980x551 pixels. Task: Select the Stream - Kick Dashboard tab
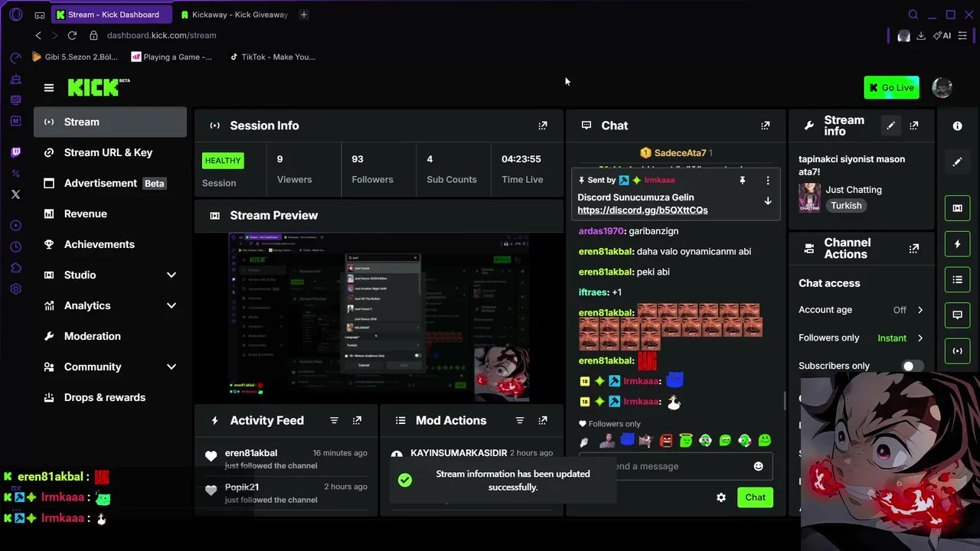point(110,15)
